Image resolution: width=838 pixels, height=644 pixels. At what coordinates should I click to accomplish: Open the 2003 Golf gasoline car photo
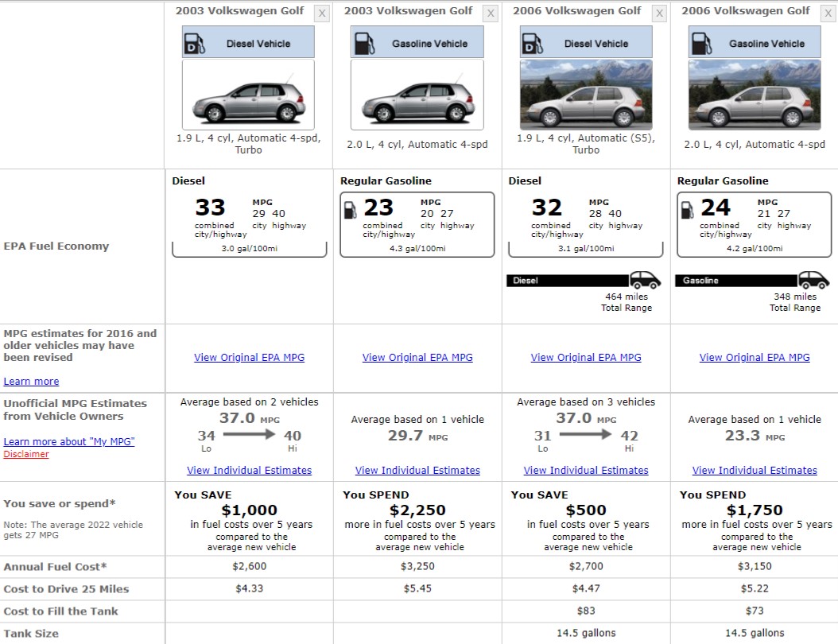pos(417,95)
